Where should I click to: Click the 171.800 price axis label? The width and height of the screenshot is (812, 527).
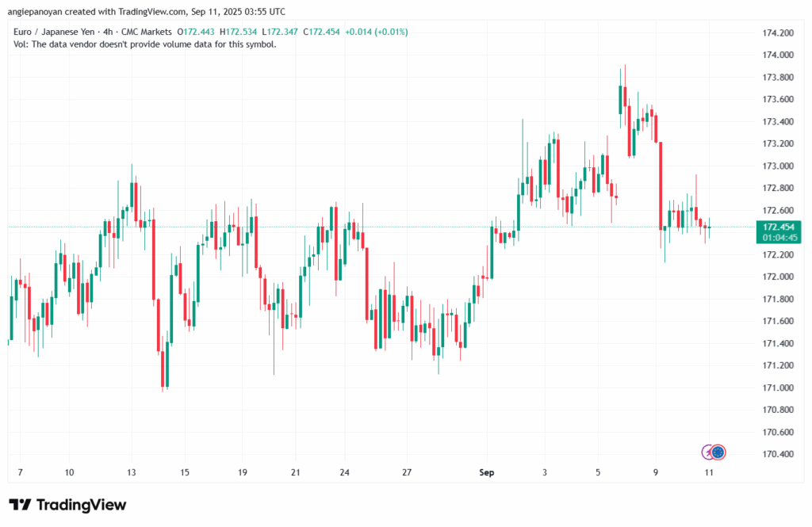(x=779, y=300)
